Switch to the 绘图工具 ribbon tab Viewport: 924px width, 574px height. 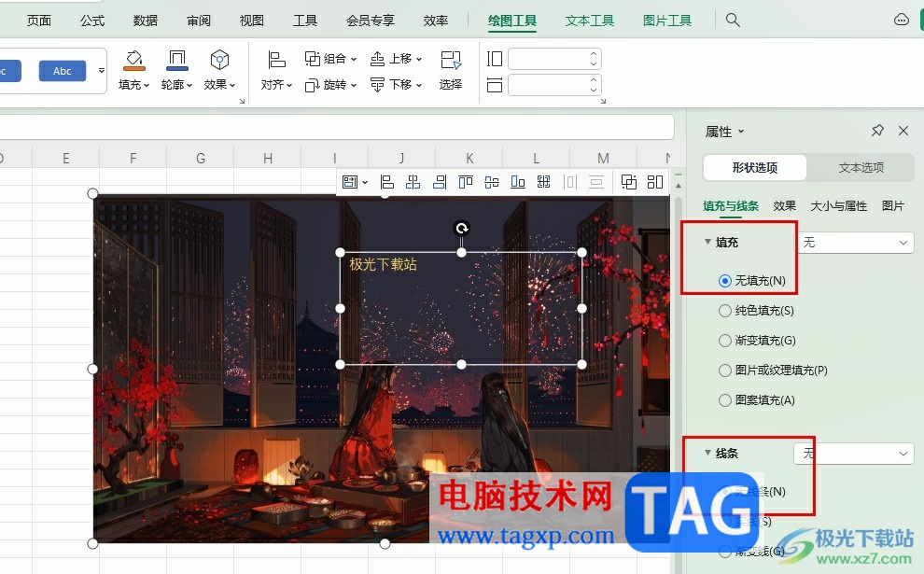512,21
